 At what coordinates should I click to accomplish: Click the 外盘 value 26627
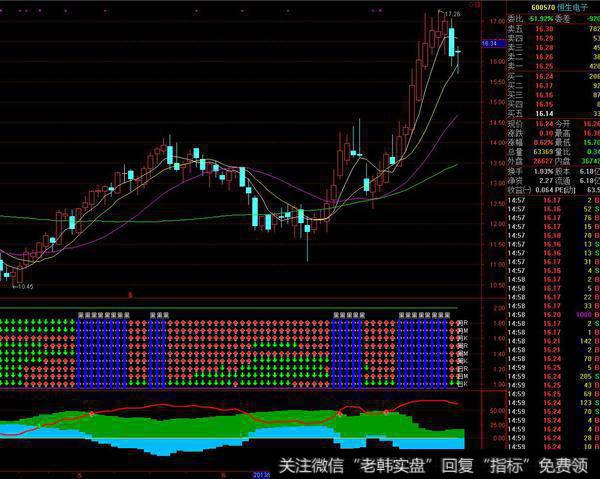tap(543, 161)
